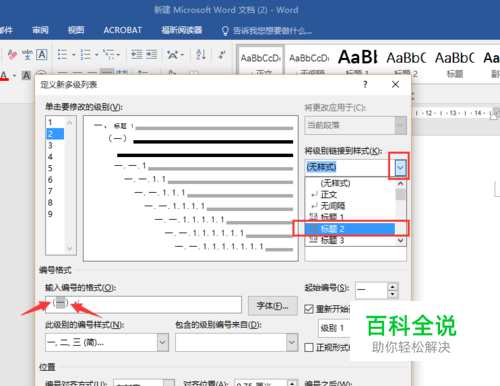This screenshot has height=386, width=500.
Task: Select level 8 in the level list
Action: (x=55, y=203)
